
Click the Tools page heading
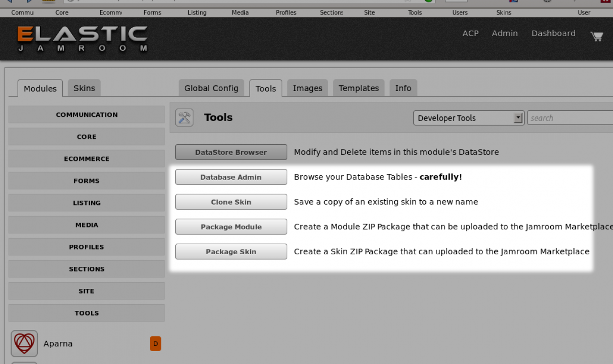tap(218, 117)
